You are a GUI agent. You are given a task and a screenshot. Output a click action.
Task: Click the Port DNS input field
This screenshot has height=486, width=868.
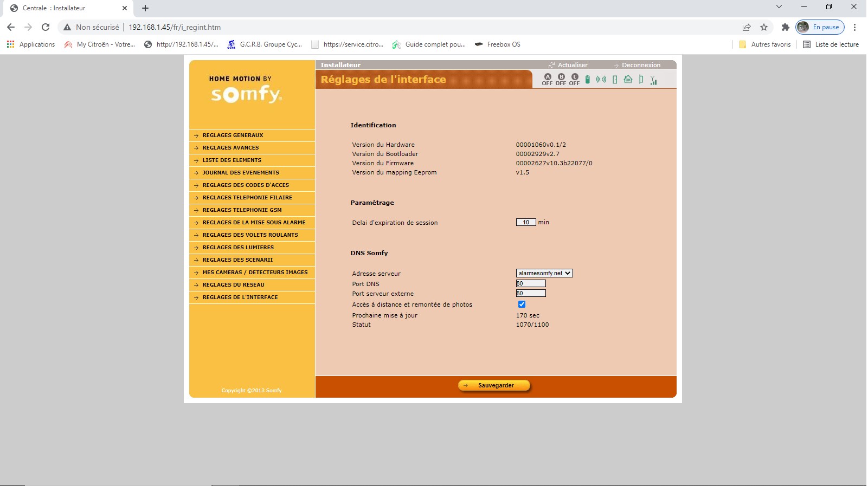point(531,283)
